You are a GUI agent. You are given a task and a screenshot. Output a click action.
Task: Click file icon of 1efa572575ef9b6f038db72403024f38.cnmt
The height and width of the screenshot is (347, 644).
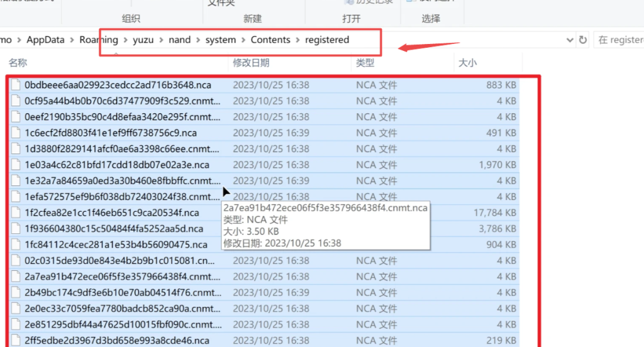(x=16, y=197)
